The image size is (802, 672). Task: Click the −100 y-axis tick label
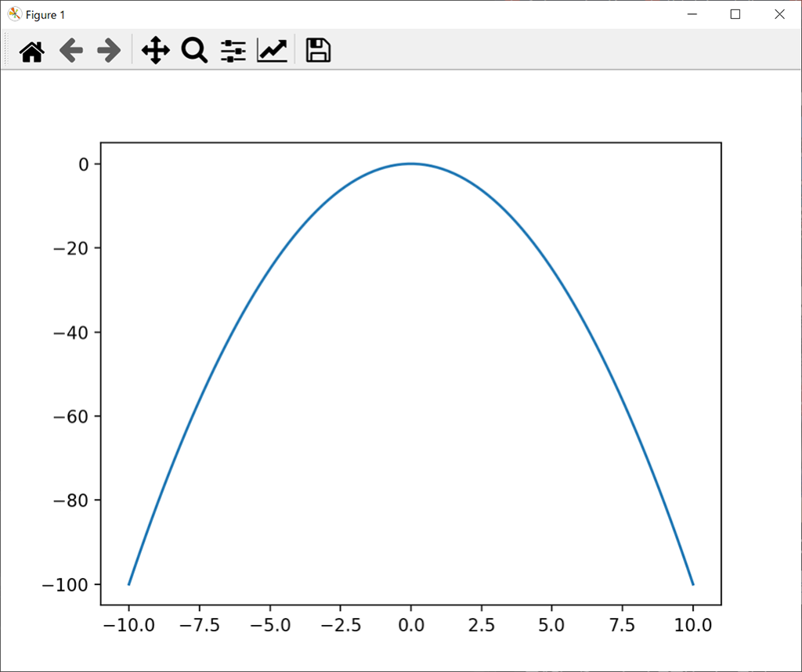click(x=71, y=584)
